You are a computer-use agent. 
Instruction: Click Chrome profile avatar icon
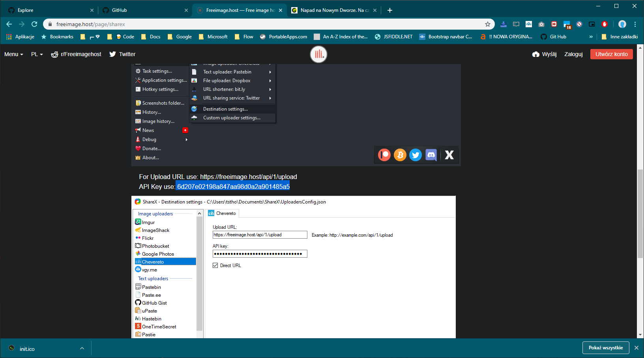pyautogui.click(x=622, y=24)
